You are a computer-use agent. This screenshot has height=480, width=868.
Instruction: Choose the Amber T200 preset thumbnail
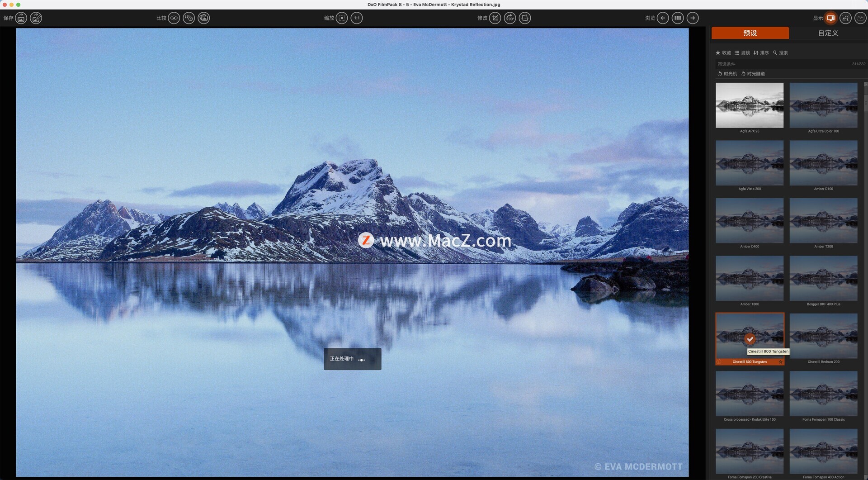[823, 220]
